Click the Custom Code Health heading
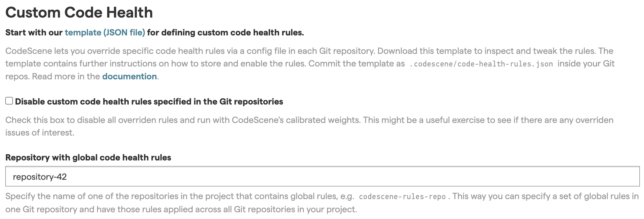 click(79, 12)
